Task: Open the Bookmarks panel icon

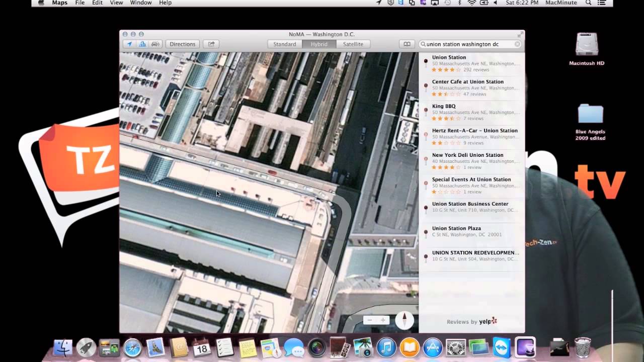Action: (x=407, y=44)
